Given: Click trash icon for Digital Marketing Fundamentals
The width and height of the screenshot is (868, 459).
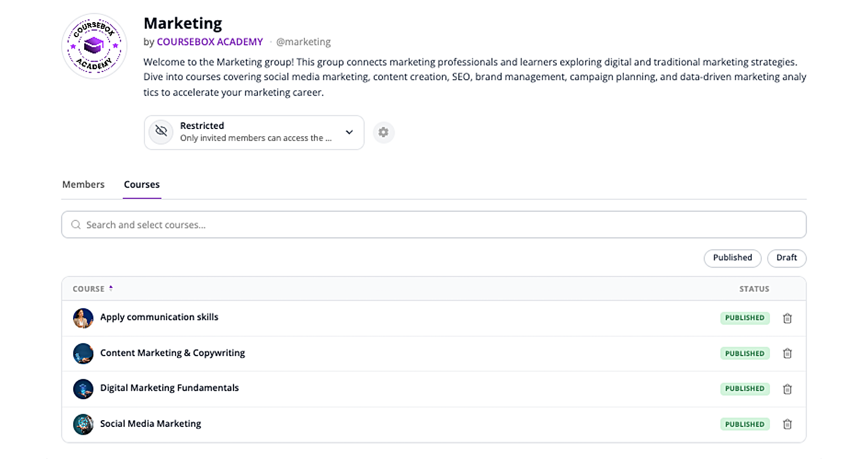Looking at the screenshot, I should [787, 389].
